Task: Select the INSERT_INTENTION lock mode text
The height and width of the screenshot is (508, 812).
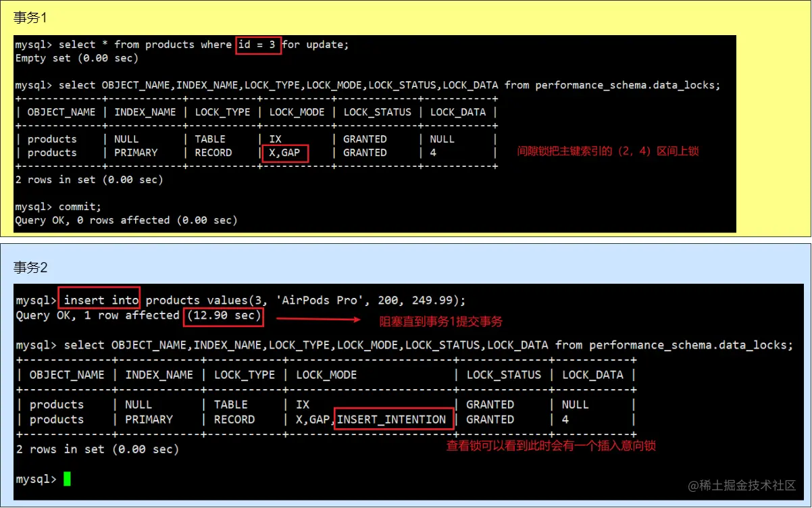Action: tap(392, 420)
